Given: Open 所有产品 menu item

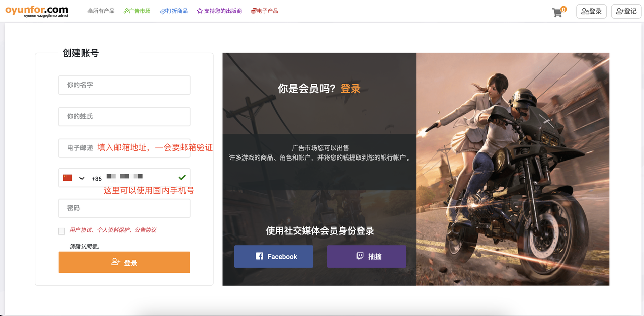Looking at the screenshot, I should tap(101, 11).
